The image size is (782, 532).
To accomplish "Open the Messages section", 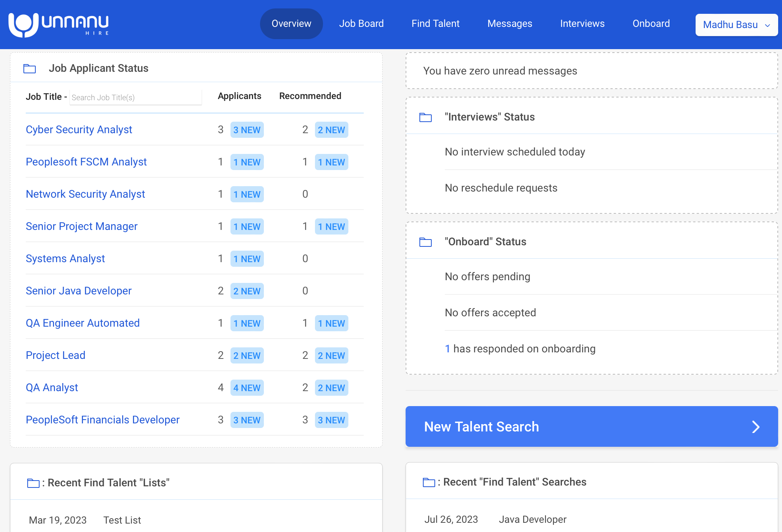I will [x=510, y=23].
